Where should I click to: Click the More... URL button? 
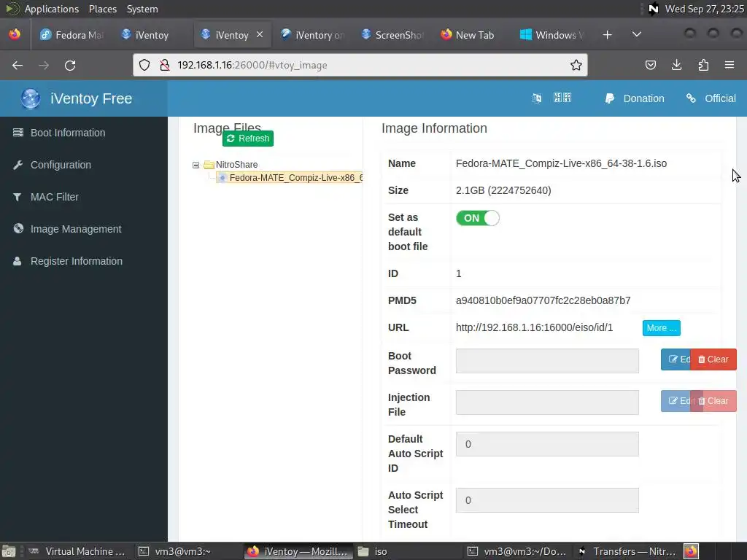(x=661, y=328)
